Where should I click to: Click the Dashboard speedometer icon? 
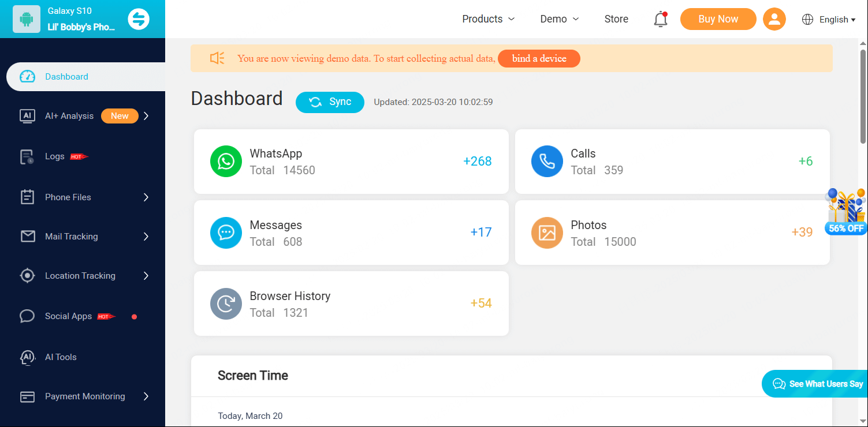[27, 77]
